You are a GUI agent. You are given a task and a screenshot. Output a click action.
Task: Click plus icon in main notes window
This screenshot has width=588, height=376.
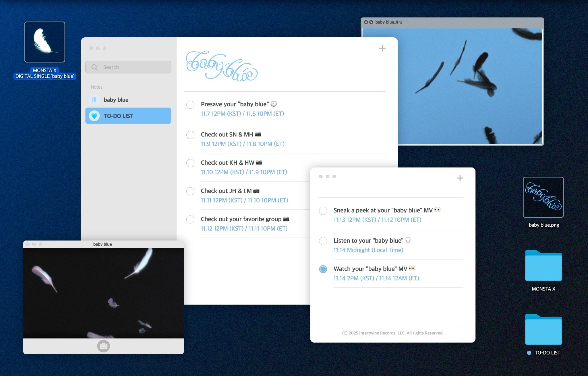[x=382, y=48]
